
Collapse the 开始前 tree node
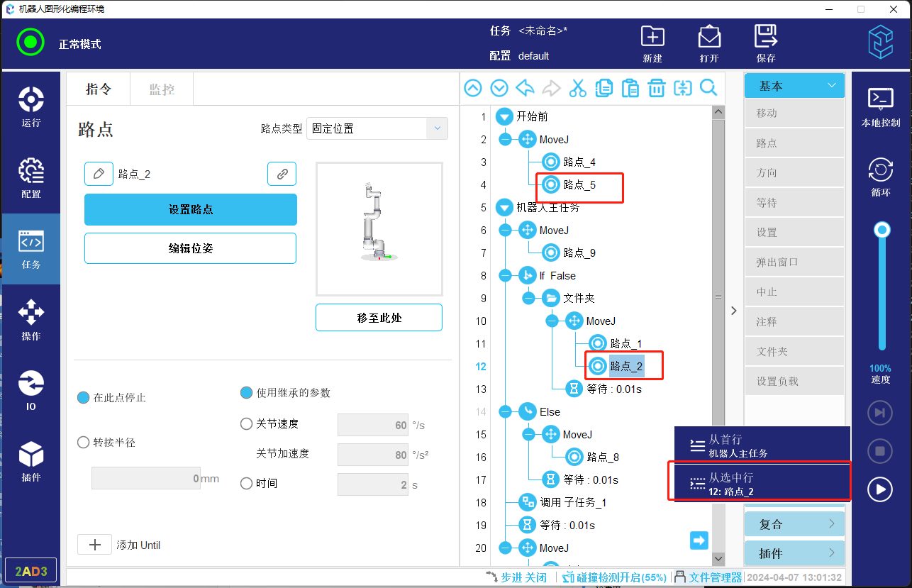(504, 117)
